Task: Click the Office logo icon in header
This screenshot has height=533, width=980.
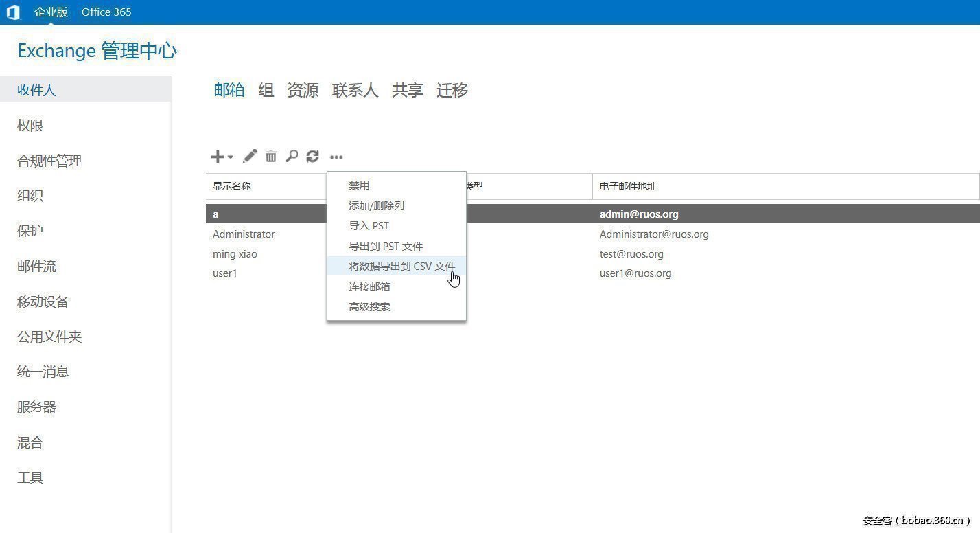Action: 13,12
